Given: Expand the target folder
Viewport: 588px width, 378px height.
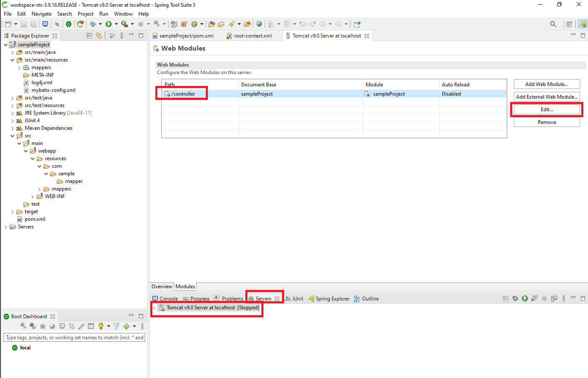Looking at the screenshot, I should point(12,212).
